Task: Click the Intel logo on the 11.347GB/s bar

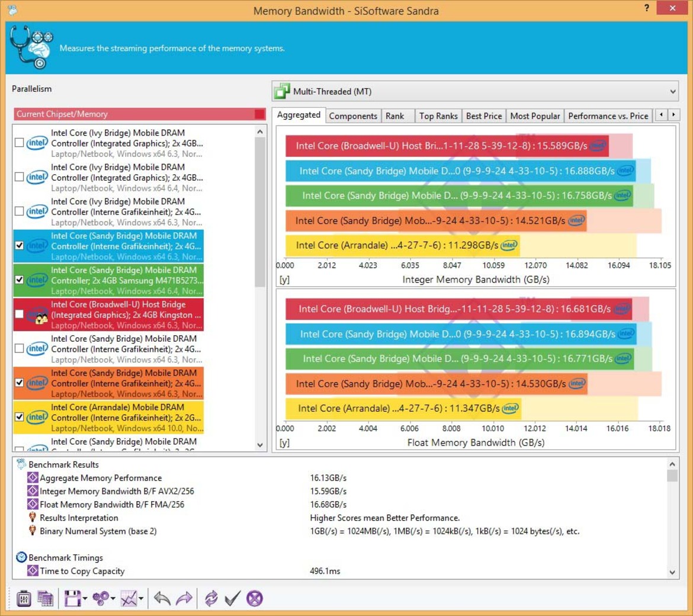Action: pos(510,408)
